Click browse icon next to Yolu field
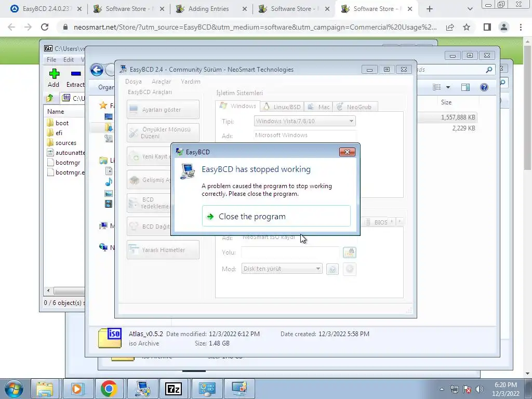Screen dimensions: 532x399 point(350,252)
